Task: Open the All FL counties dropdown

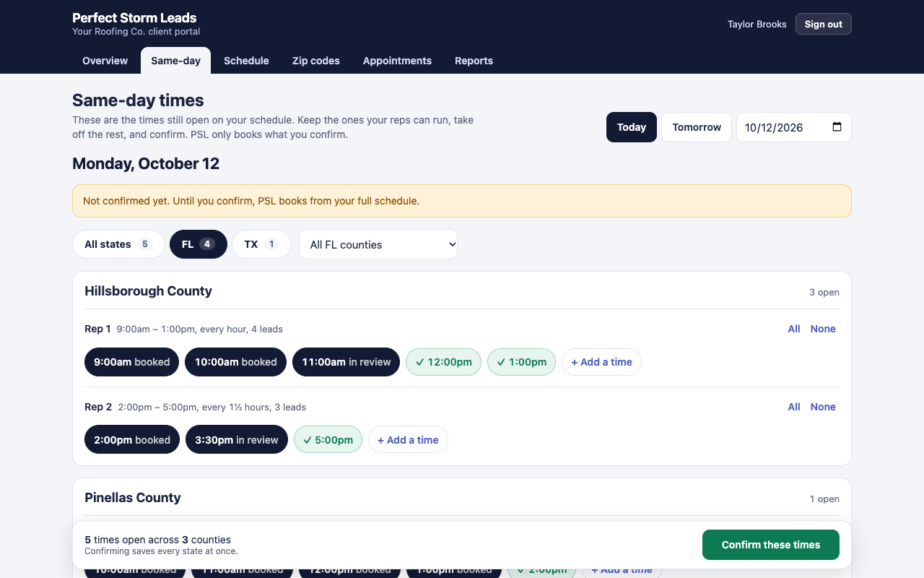Action: (x=378, y=244)
